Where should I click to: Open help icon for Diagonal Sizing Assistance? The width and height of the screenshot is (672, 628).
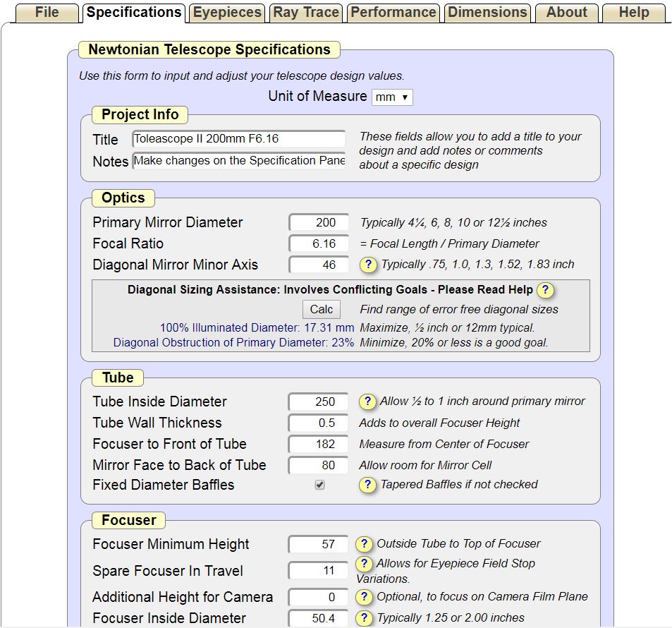(545, 289)
